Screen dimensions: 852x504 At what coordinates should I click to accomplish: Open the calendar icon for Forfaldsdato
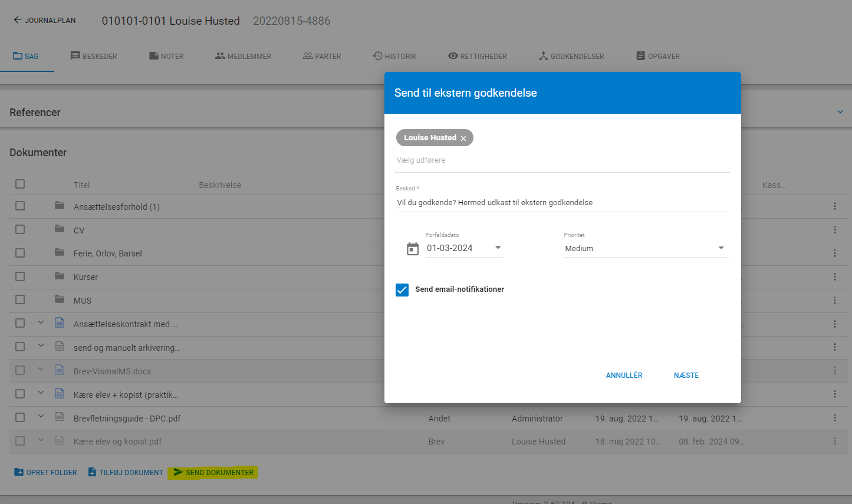(x=413, y=249)
